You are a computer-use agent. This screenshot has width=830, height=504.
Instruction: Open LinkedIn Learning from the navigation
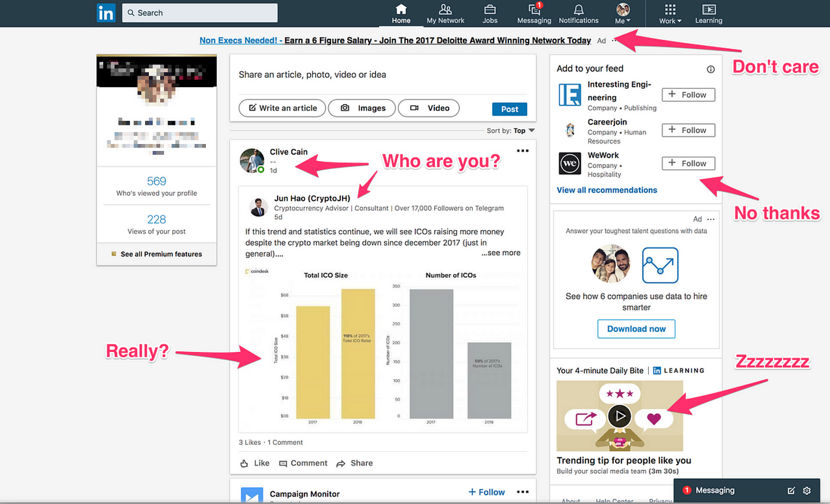(x=709, y=14)
